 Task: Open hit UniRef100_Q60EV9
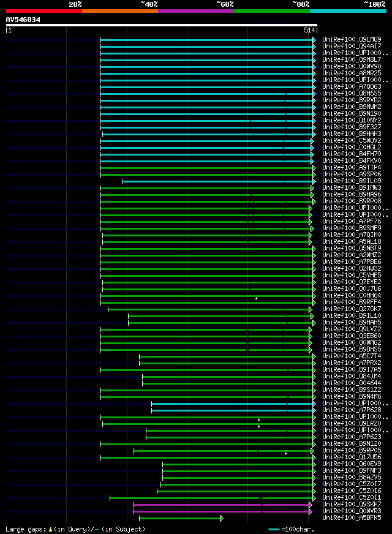tap(352, 464)
